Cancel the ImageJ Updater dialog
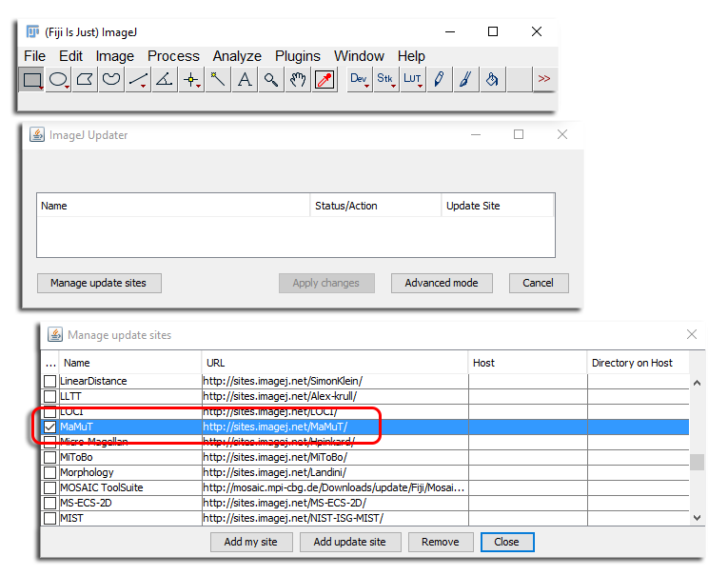 (x=539, y=283)
